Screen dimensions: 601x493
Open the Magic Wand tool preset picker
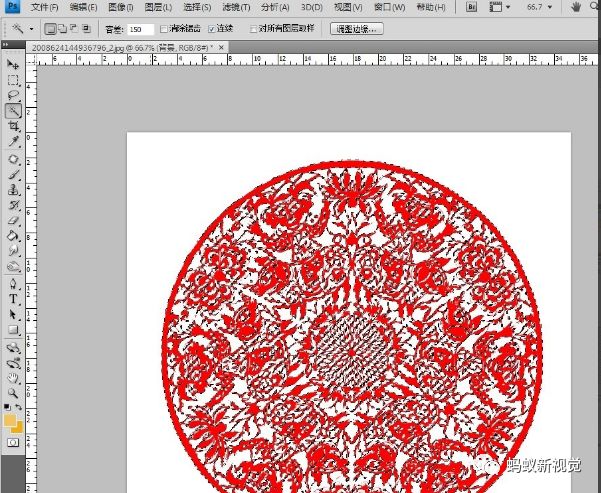point(31,29)
